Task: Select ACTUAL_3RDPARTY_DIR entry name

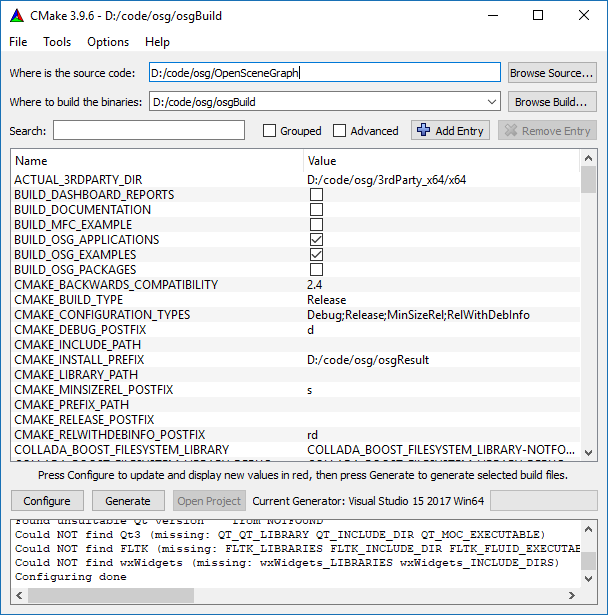Action: pyautogui.click(x=78, y=180)
